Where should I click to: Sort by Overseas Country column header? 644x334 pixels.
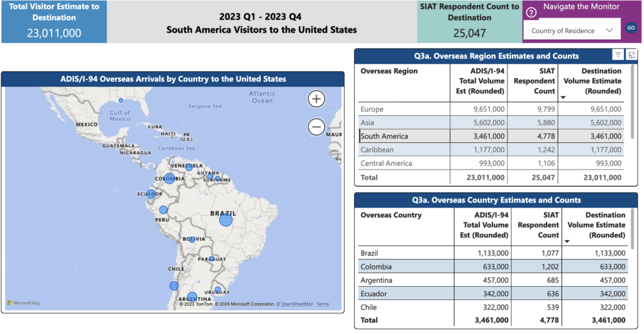(x=391, y=215)
